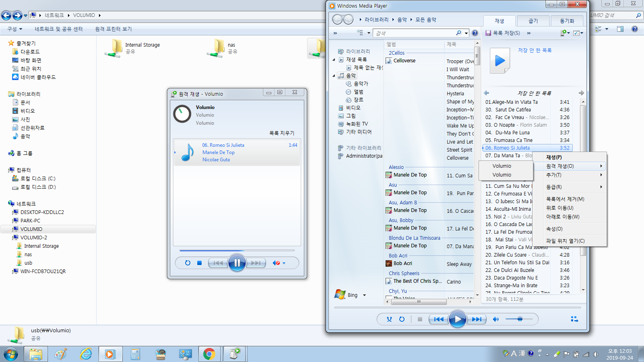Switch to Now Playing mode icon
Screen dimensions: 644x362
click(574, 319)
